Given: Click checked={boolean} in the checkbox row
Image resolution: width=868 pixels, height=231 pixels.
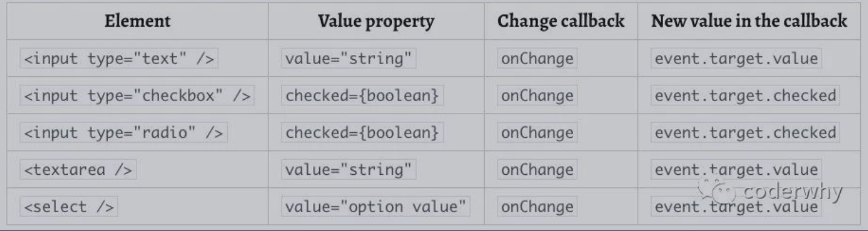Looking at the screenshot, I should tap(363, 96).
